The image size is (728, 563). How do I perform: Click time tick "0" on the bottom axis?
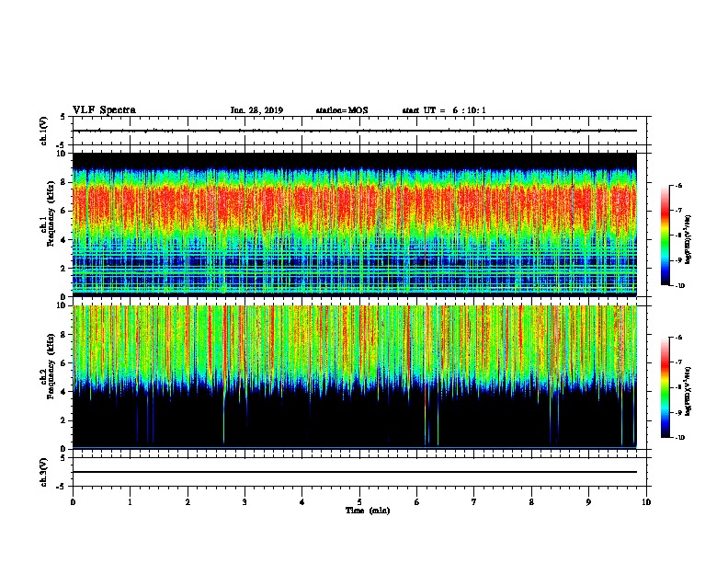click(73, 502)
